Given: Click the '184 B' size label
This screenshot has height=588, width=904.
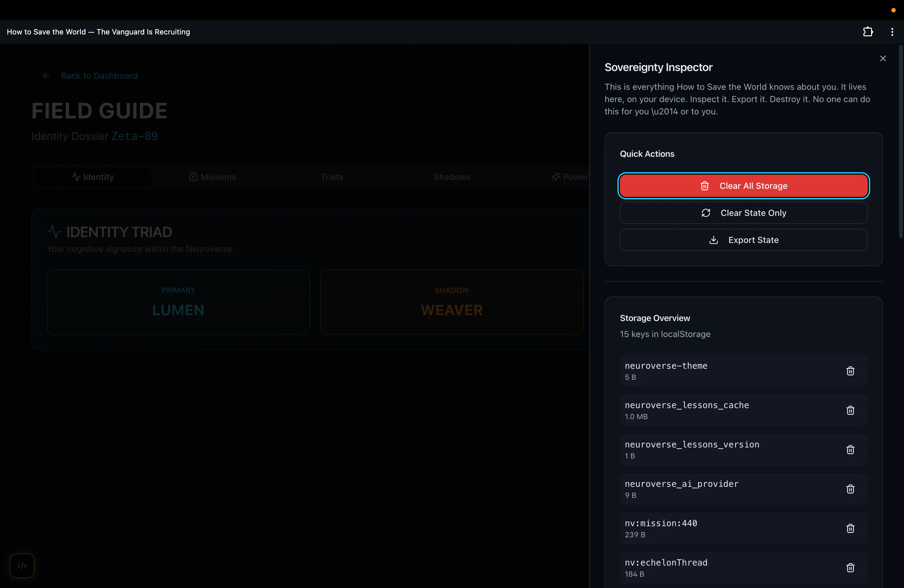Looking at the screenshot, I should point(634,574).
